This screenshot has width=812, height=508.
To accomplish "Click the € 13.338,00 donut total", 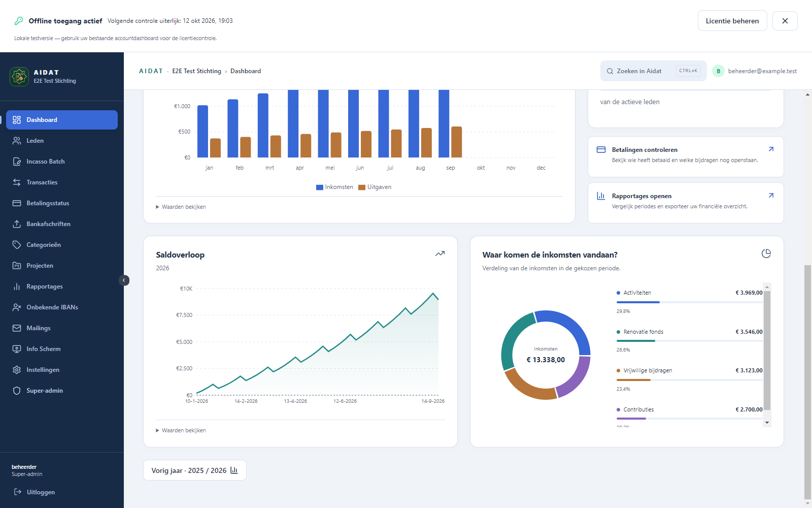I will 546,360.
